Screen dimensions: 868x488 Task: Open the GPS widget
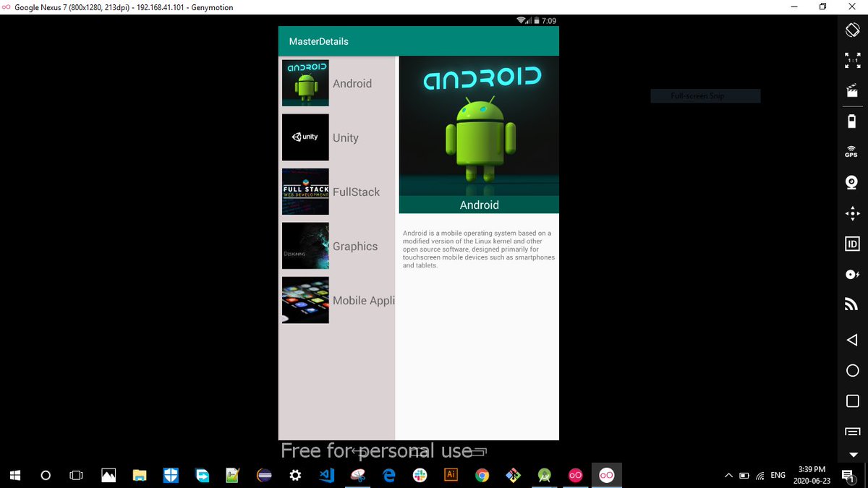click(852, 151)
